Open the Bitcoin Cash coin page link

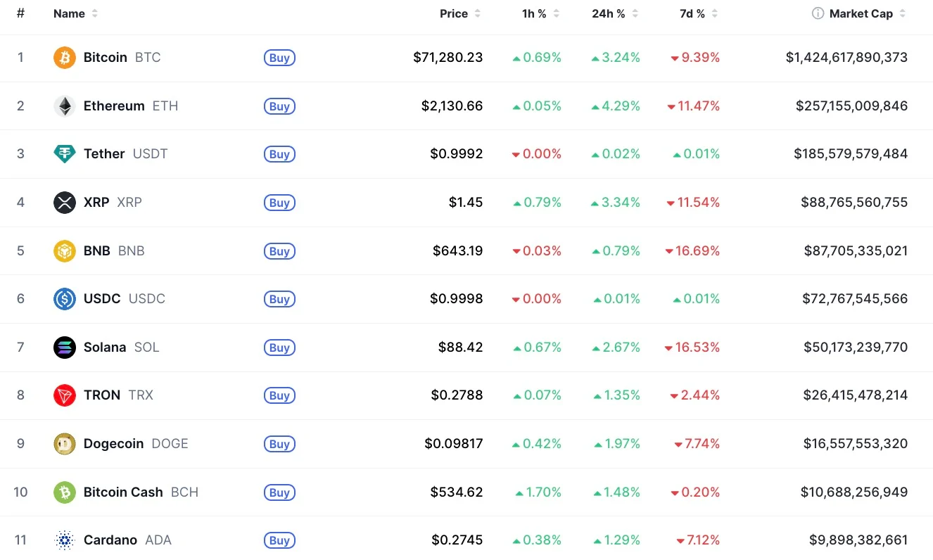point(123,492)
